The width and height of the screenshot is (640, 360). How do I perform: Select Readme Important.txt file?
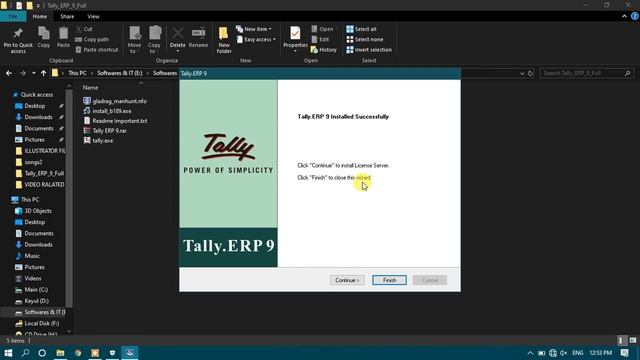116,121
